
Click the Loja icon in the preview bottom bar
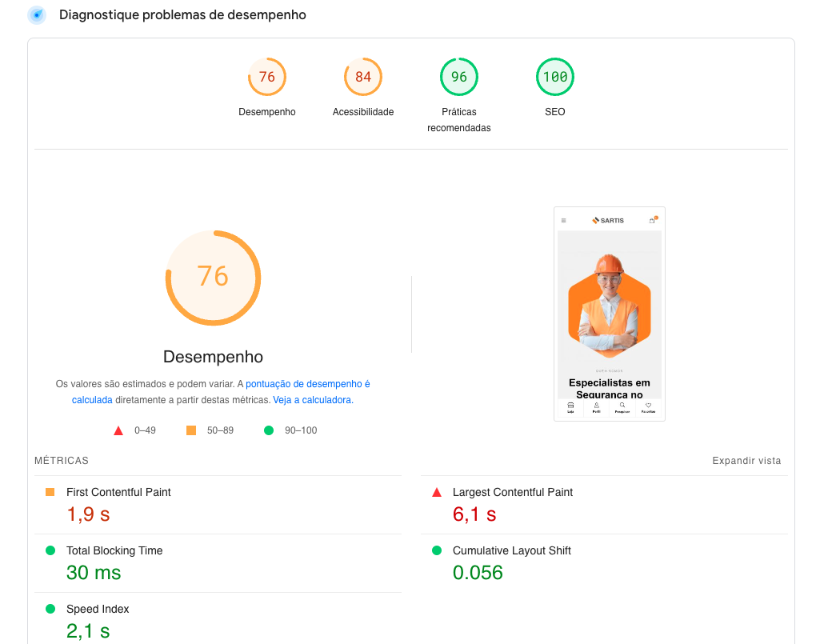click(x=570, y=406)
